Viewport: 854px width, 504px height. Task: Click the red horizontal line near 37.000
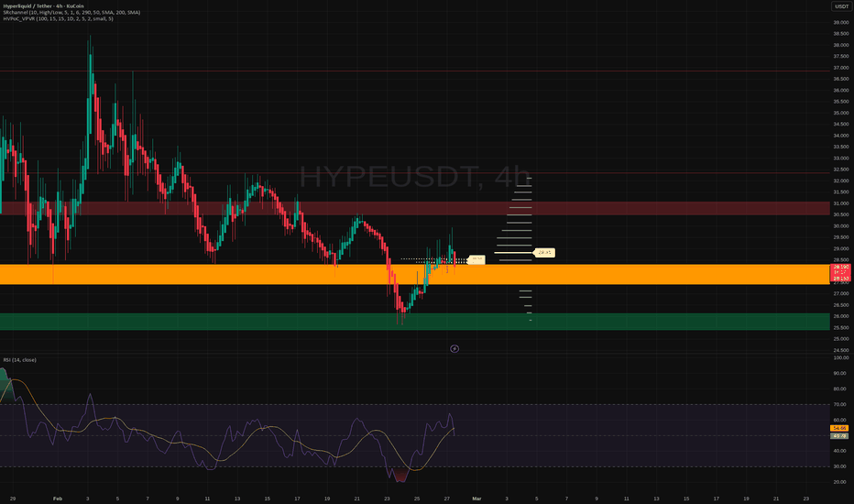[x=414, y=71]
